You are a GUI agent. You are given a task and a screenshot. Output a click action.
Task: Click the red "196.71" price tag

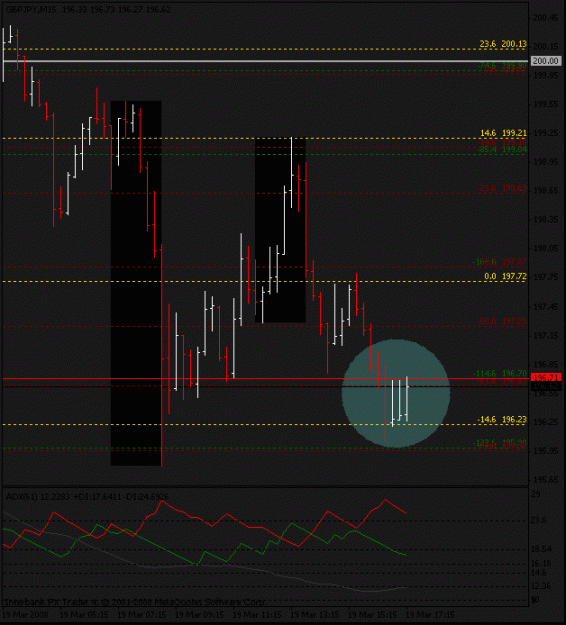coord(546,377)
